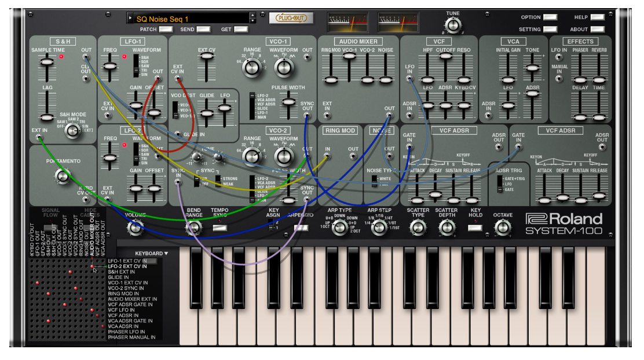
Task: Click the VCF LFO IN jack
Action: point(409,79)
